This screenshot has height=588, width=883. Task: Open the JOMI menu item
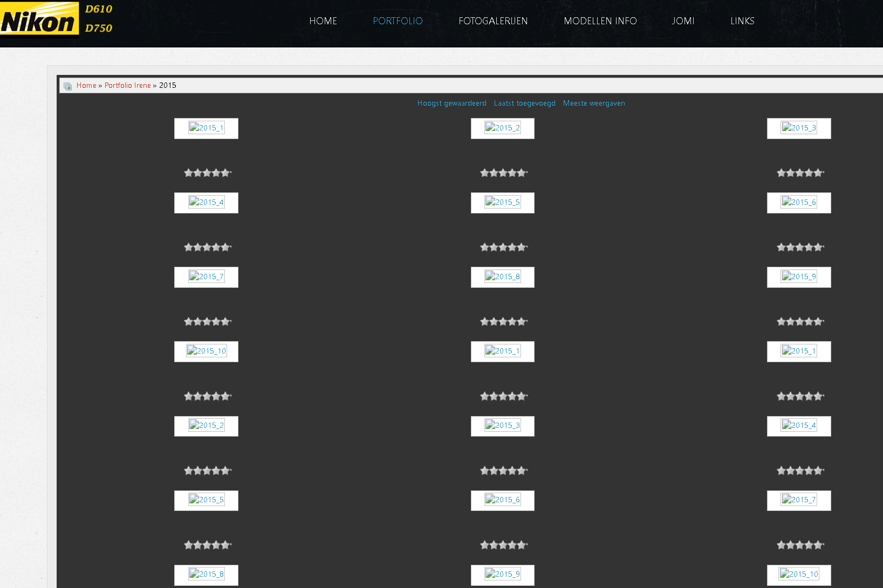tap(683, 21)
